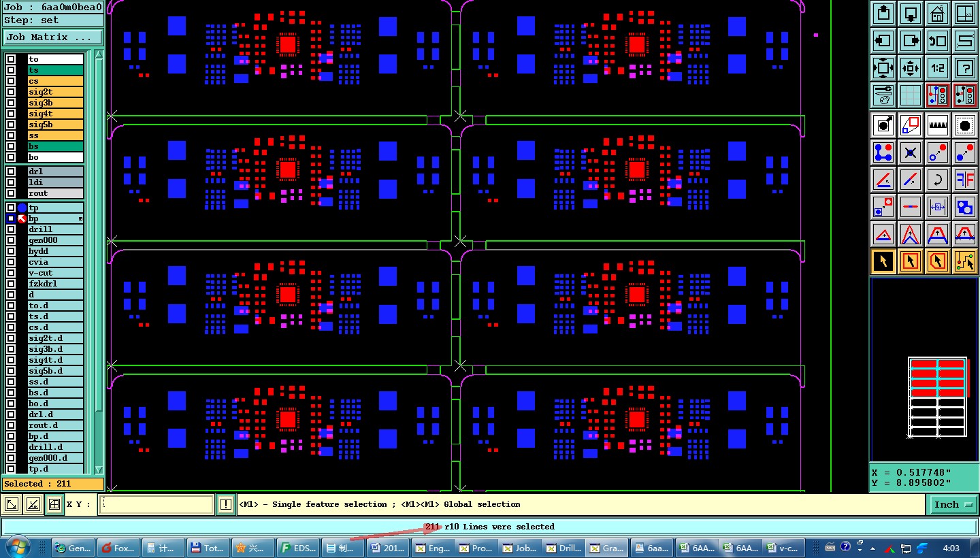
Task: Click the exclamation mark button
Action: pos(227,504)
